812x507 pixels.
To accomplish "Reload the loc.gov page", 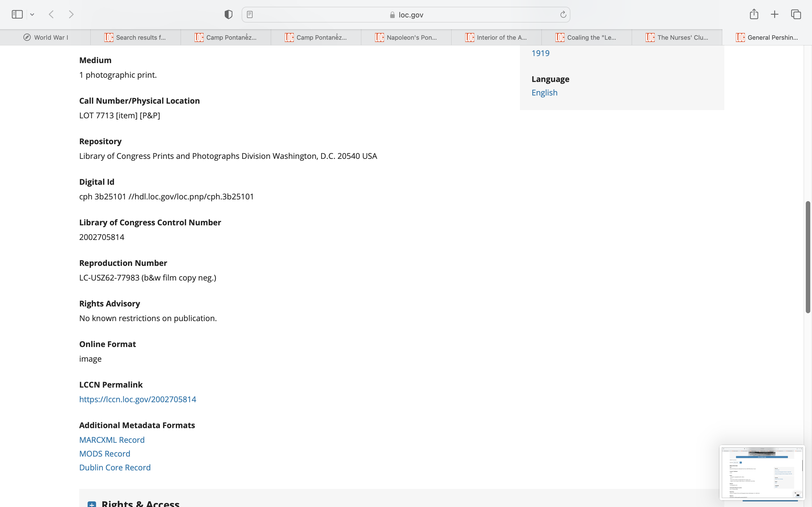I will coord(563,14).
